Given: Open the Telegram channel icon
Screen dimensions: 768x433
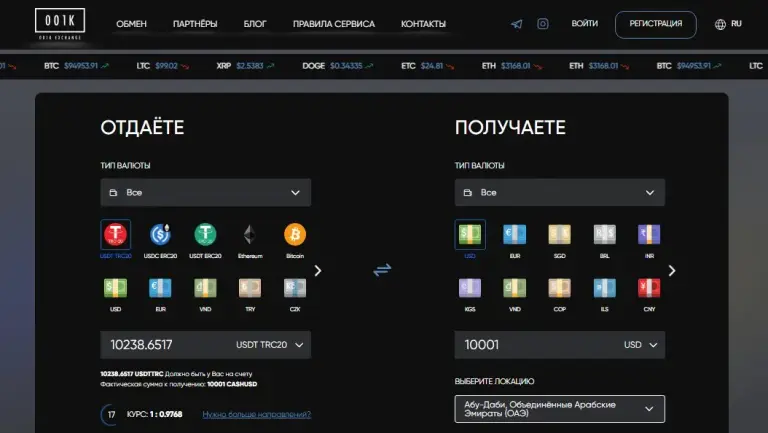Looking at the screenshot, I should pyautogui.click(x=517, y=24).
